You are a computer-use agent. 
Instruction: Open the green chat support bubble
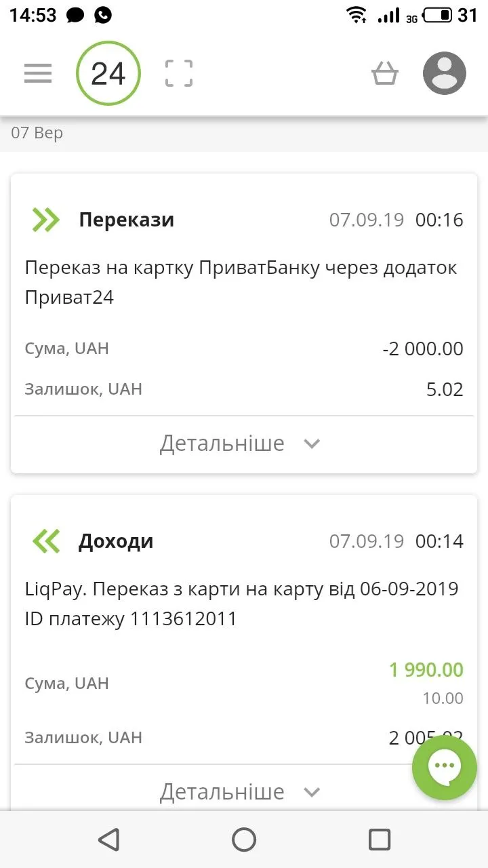[445, 767]
